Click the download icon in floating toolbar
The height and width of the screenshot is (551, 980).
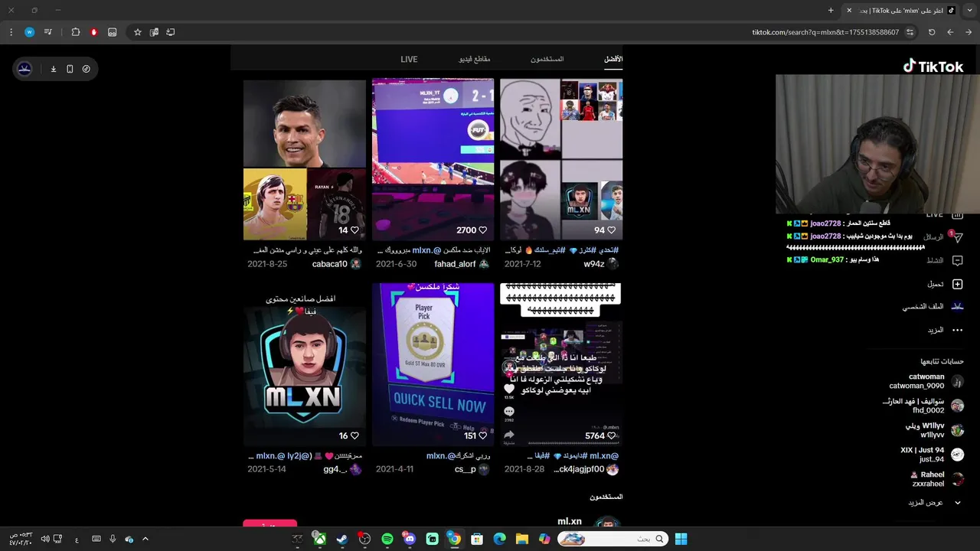54,69
